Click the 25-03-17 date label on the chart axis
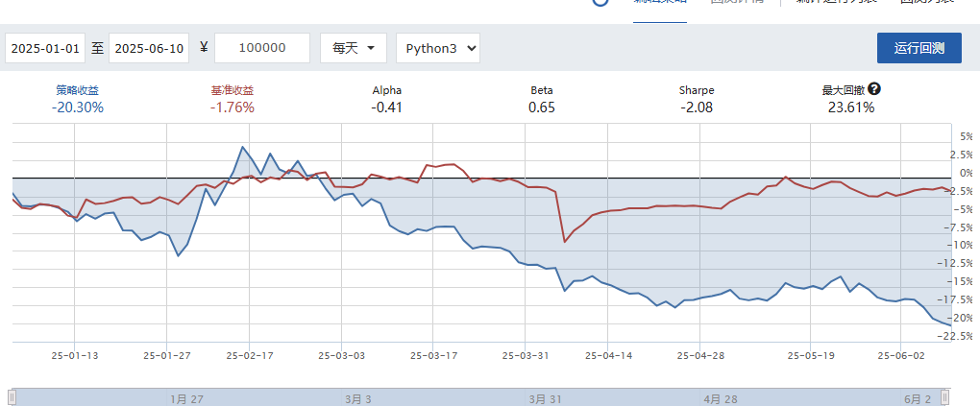The width and height of the screenshot is (980, 406). pos(435,354)
